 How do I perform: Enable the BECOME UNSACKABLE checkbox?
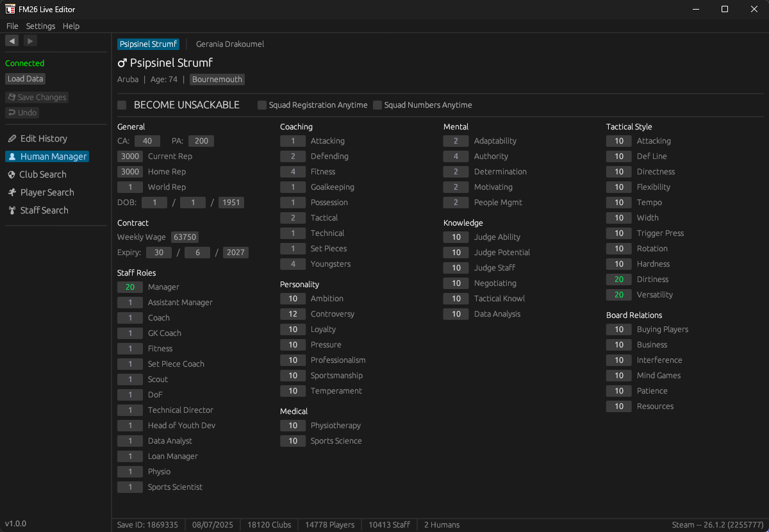tap(122, 105)
